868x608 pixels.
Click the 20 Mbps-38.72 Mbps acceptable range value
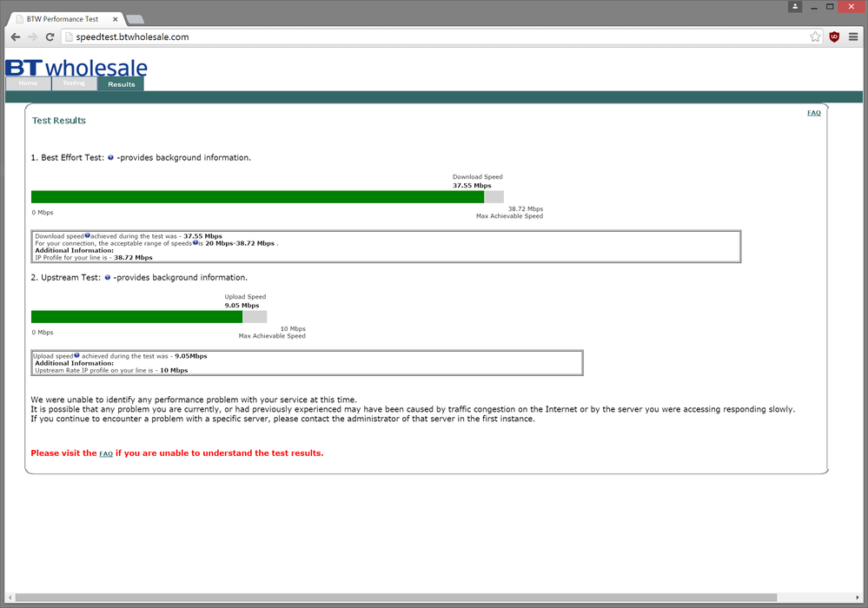pos(240,243)
